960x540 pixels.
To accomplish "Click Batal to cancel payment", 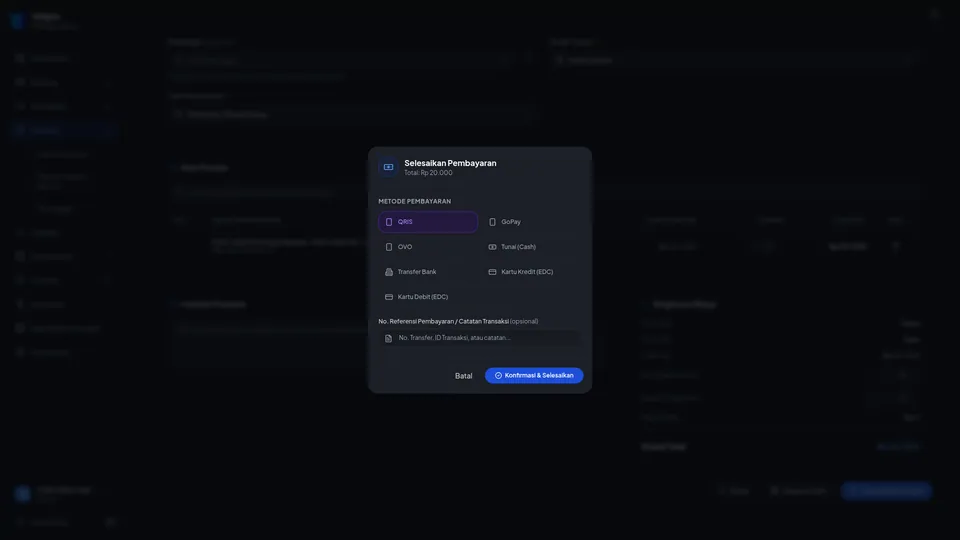I will click(x=463, y=376).
